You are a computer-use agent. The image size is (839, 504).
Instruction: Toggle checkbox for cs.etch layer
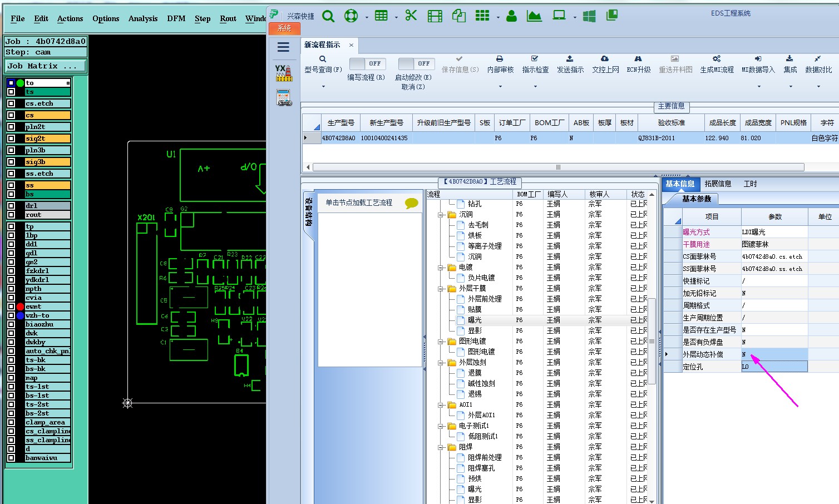click(x=11, y=103)
